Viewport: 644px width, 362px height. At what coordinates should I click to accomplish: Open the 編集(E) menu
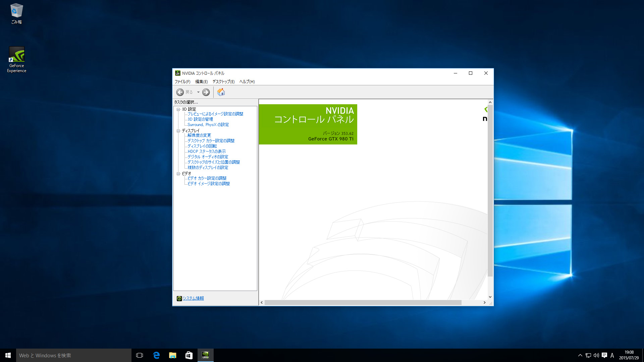202,82
